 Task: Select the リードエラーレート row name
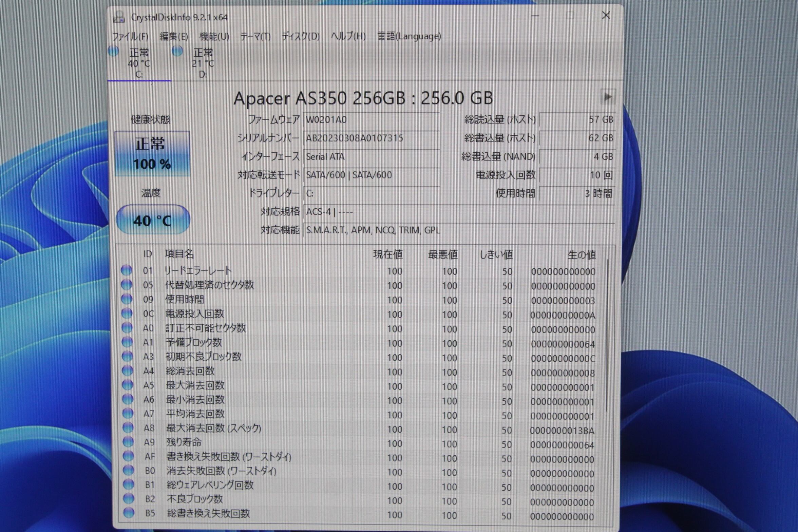198,270
